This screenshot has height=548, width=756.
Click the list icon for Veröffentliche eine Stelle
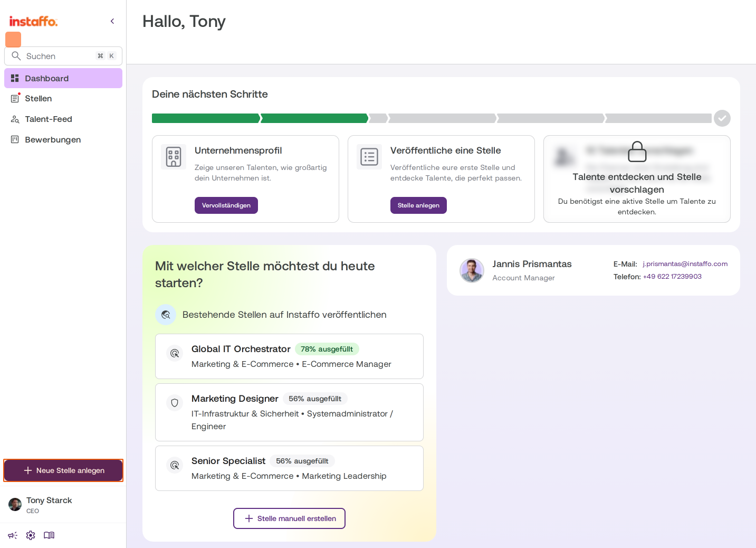(x=369, y=157)
